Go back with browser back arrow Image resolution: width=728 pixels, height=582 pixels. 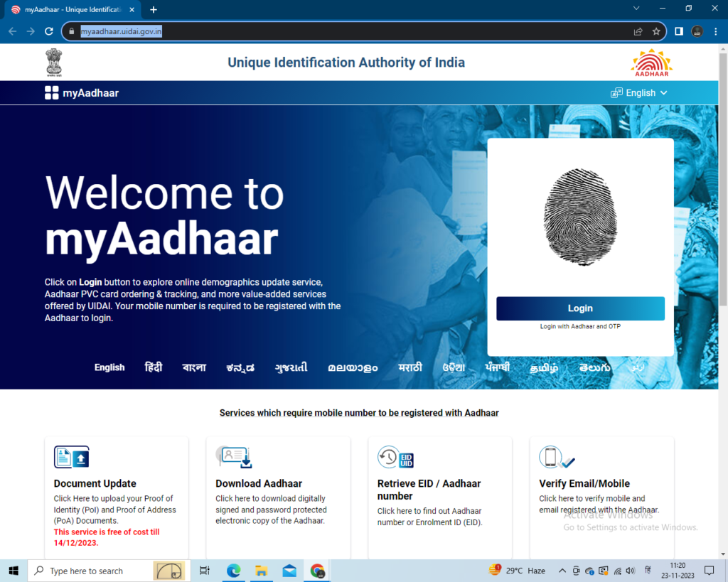(13, 31)
